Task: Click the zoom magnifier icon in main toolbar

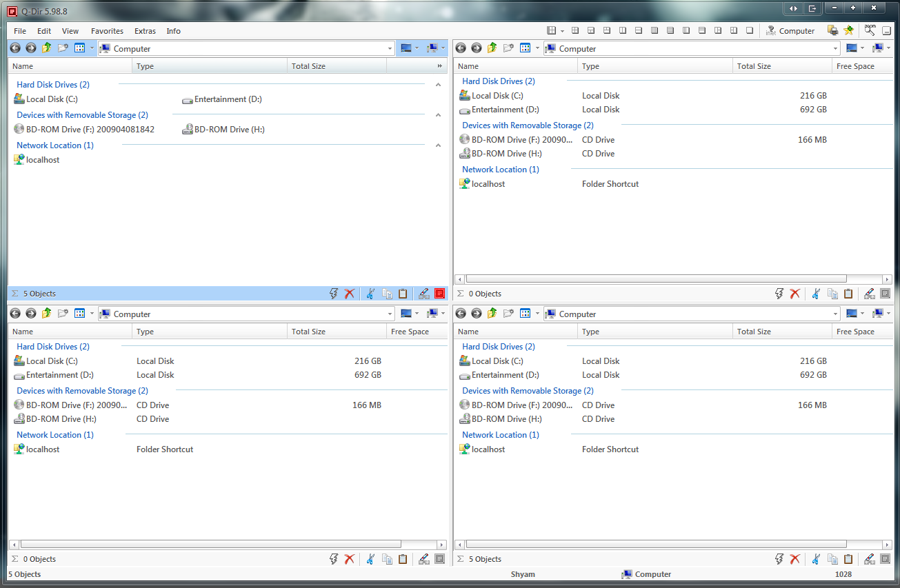Action: click(870, 30)
